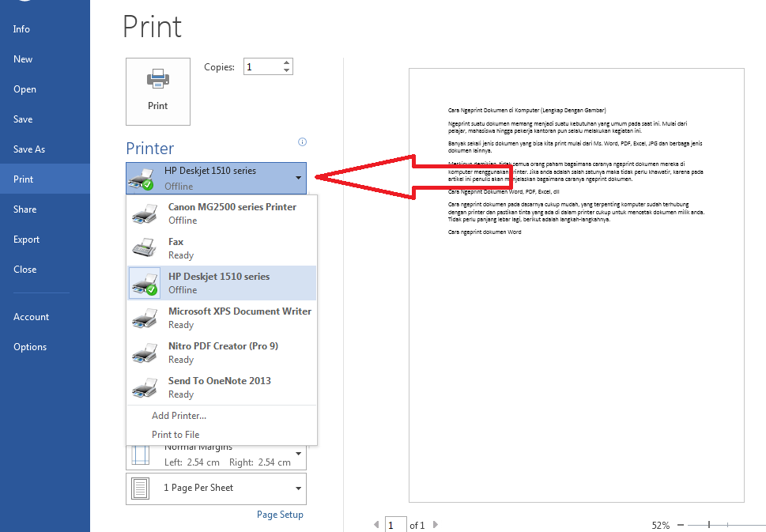
Task: Decrease copies with the down spinner arrow
Action: tap(287, 71)
